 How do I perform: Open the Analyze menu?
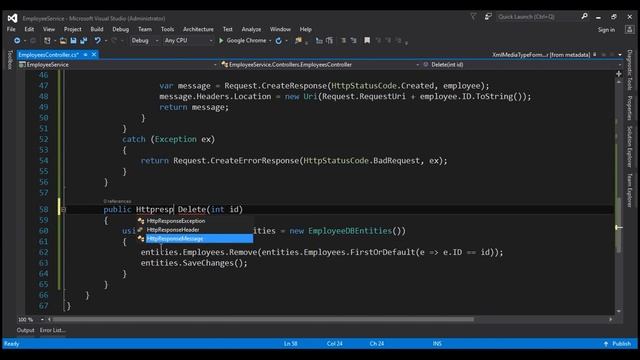click(x=251, y=29)
